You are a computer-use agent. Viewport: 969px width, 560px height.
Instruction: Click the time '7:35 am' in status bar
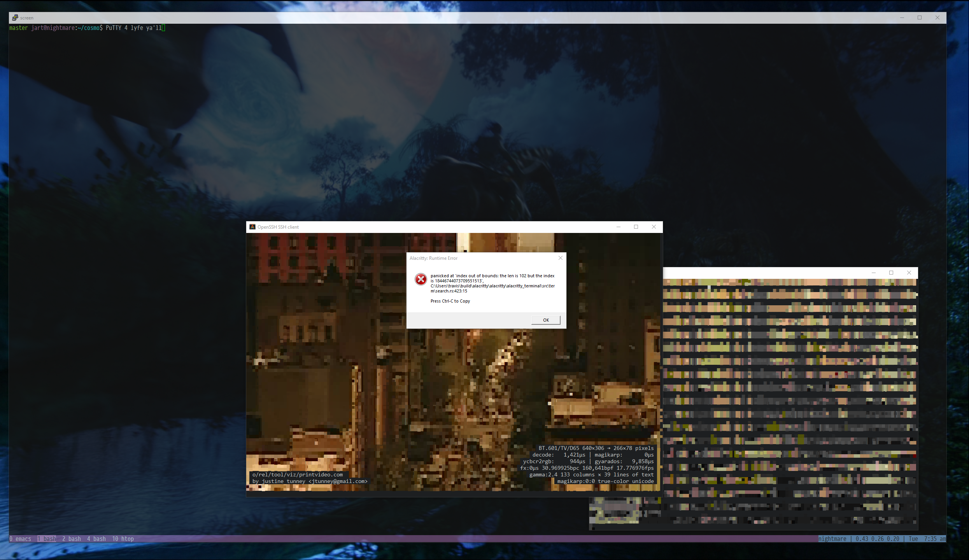pos(935,539)
